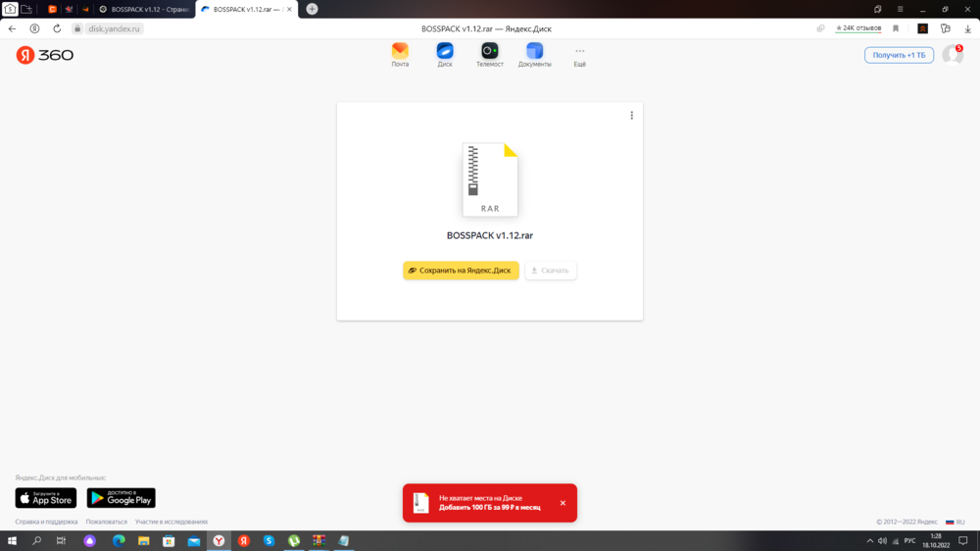The height and width of the screenshot is (551, 980).
Task: Open the third pinned orange-arrow tab
Action: pos(85,10)
